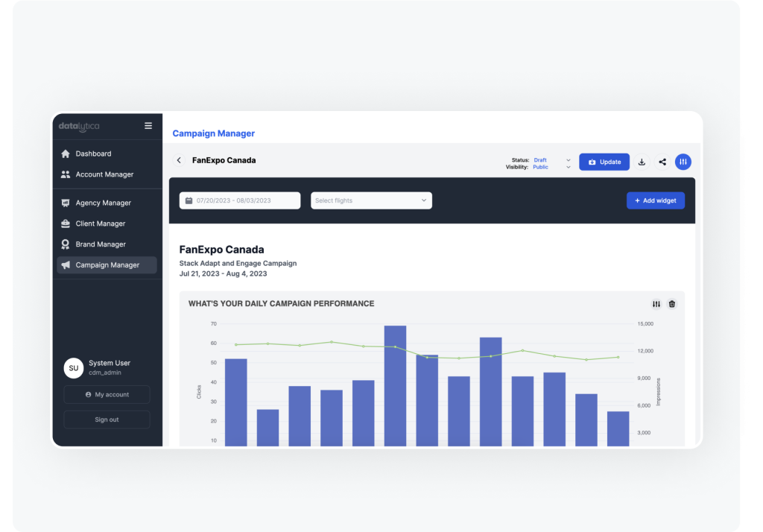Open the blue settings sliders icon
The width and height of the screenshot is (763, 532).
point(683,162)
